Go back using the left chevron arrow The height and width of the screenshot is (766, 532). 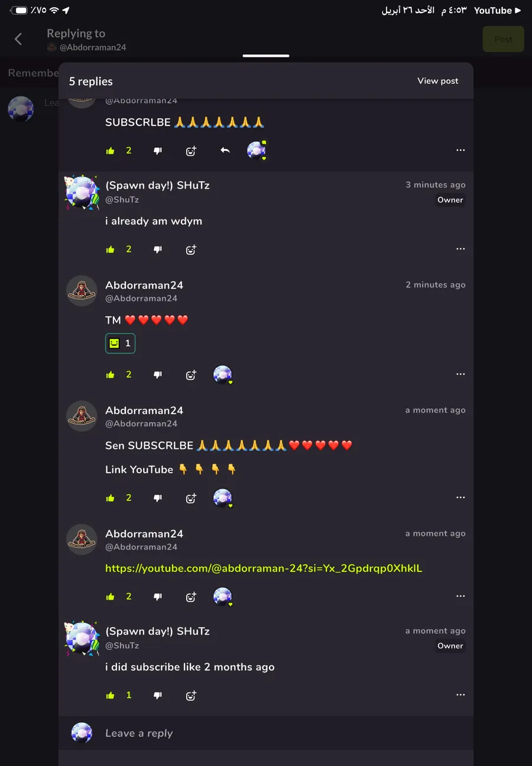(18, 39)
